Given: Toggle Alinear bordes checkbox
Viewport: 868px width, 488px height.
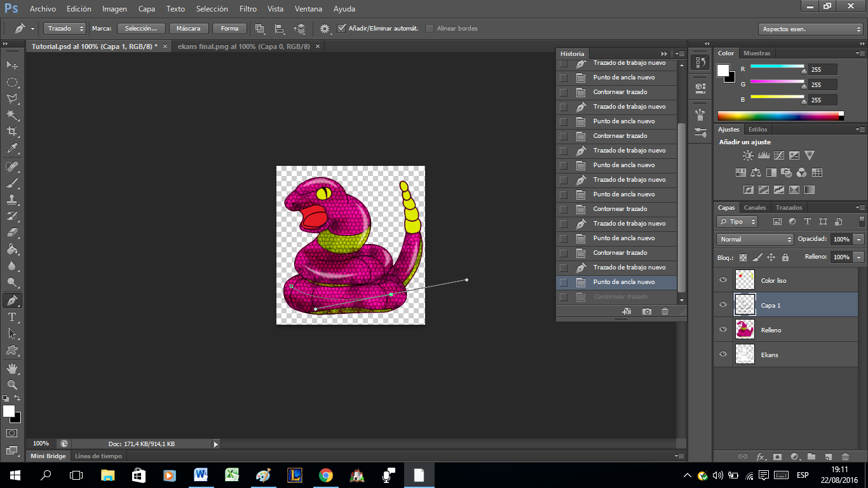Looking at the screenshot, I should [430, 28].
